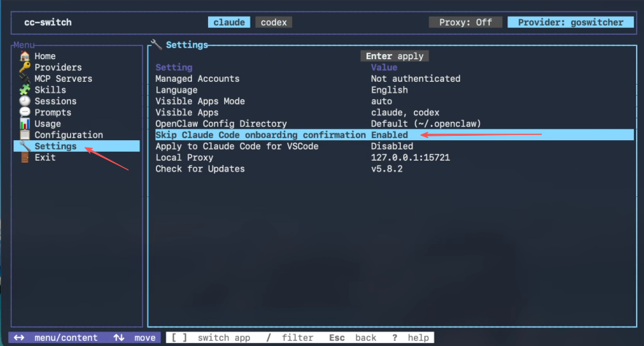This screenshot has width=644, height=346.
Task: Click the v5.8.2 version value
Action: [386, 169]
